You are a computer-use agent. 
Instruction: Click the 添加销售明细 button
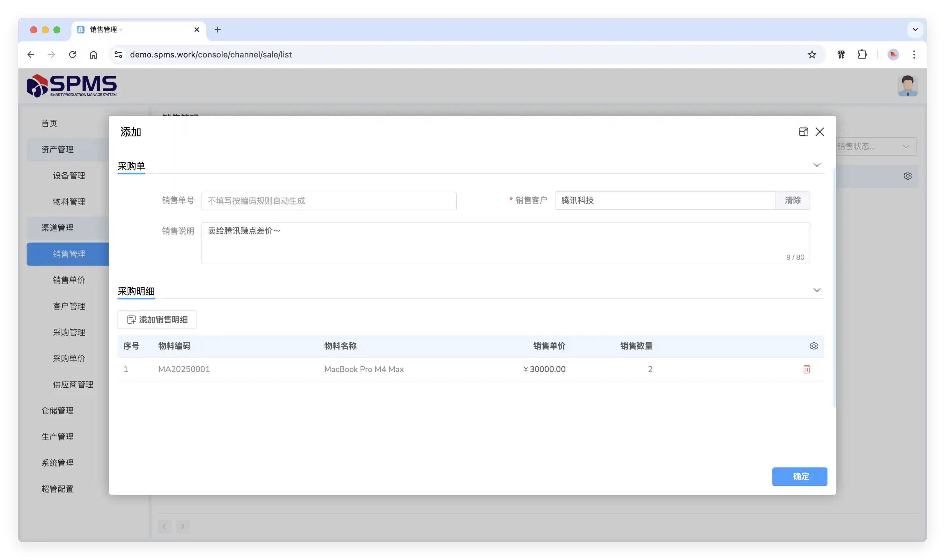coord(157,320)
